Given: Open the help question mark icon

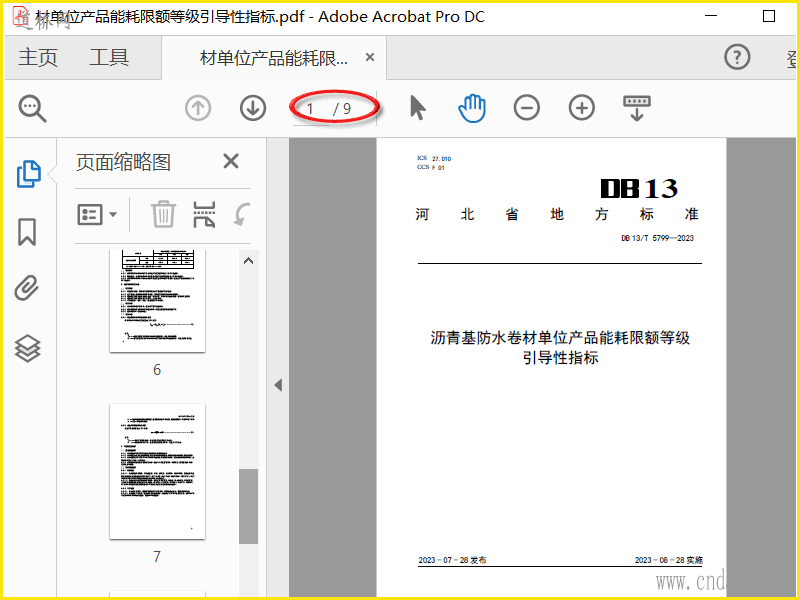Looking at the screenshot, I should pyautogui.click(x=737, y=57).
